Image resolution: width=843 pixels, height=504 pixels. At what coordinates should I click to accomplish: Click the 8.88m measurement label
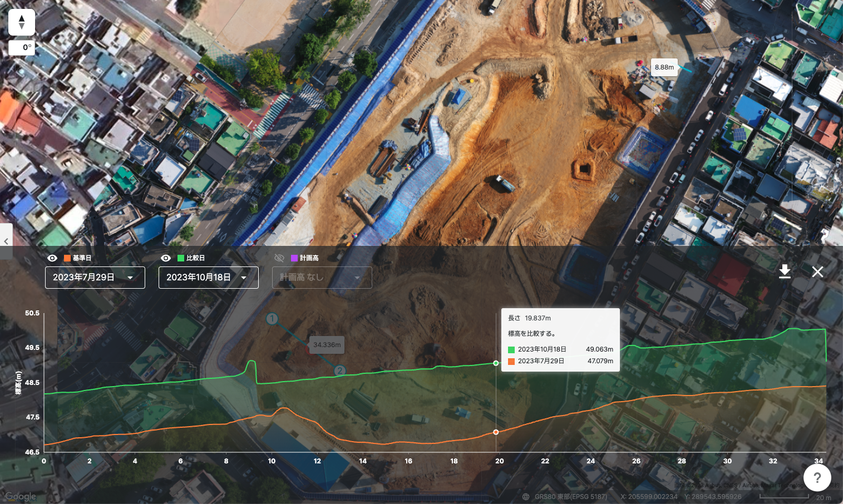664,67
